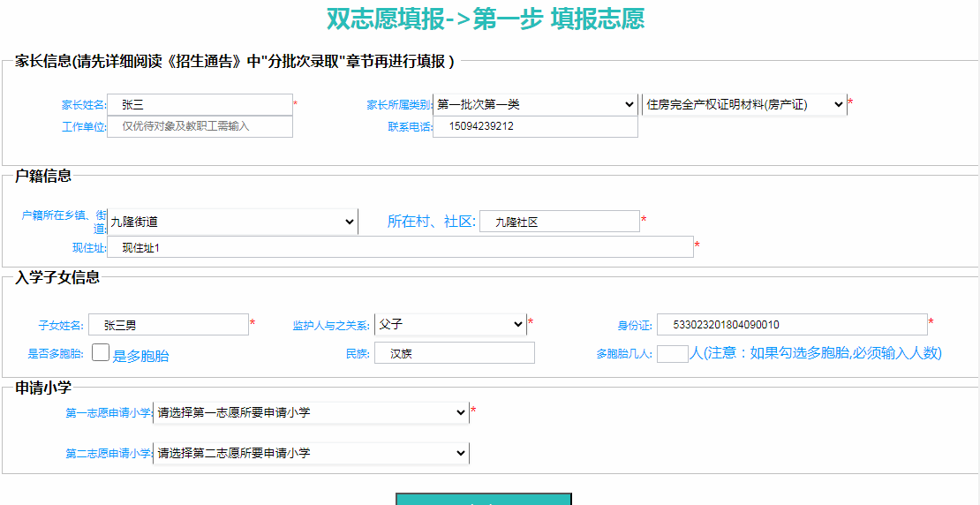The height and width of the screenshot is (505, 980).
Task: Open the 第二志愿申请小学 dropdown
Action: click(311, 454)
